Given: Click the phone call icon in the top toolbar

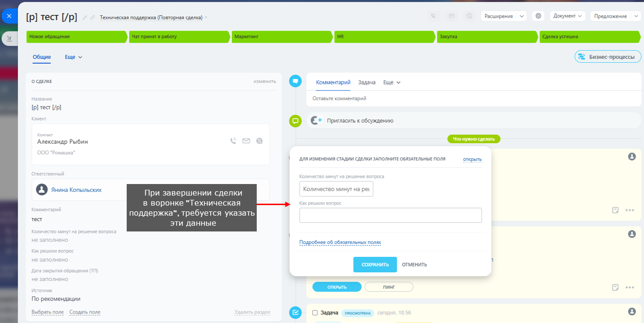Looking at the screenshot, I should [x=433, y=16].
